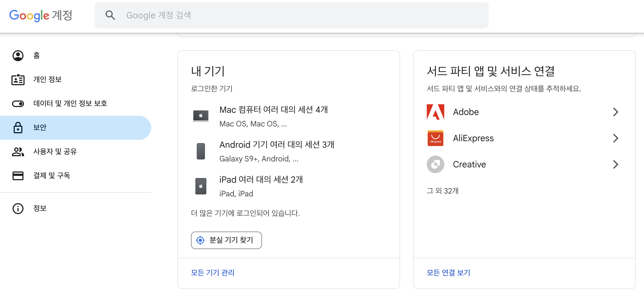Expand the Adobe connection chevron
Image resolution: width=644 pixels, height=296 pixels.
coord(615,112)
